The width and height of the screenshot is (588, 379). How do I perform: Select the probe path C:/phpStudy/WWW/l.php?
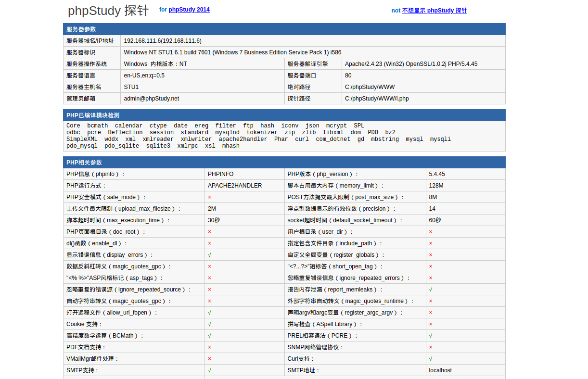(x=377, y=99)
